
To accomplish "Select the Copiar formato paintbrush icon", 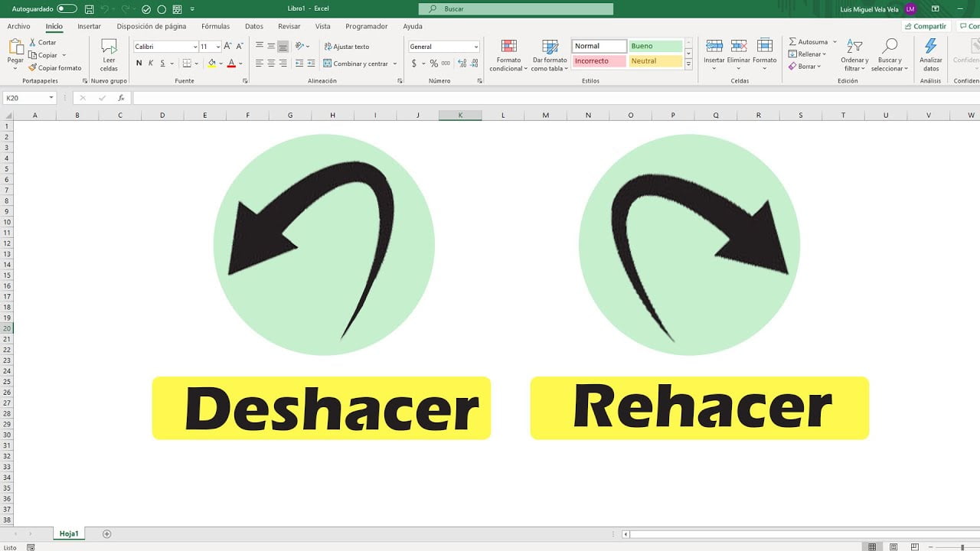I will 33,68.
